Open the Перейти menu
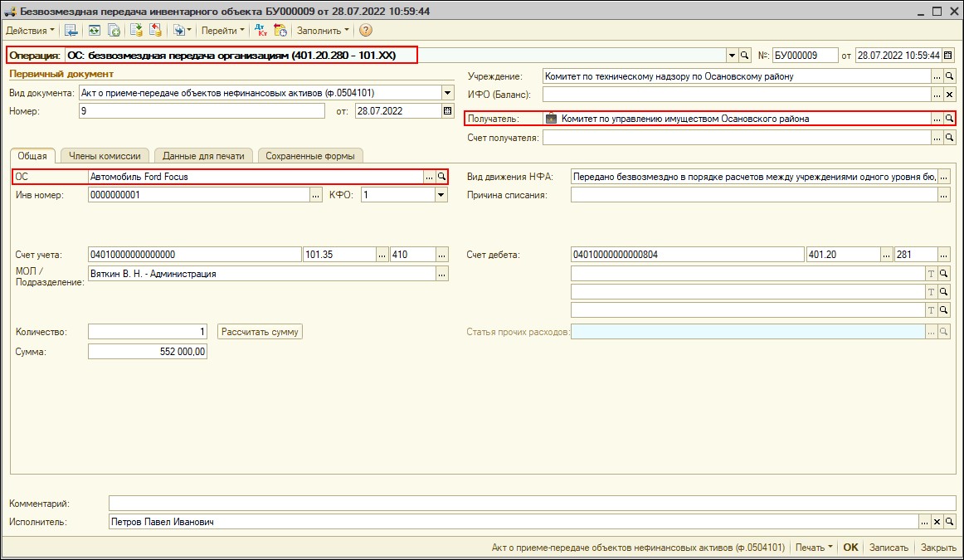 (x=222, y=30)
